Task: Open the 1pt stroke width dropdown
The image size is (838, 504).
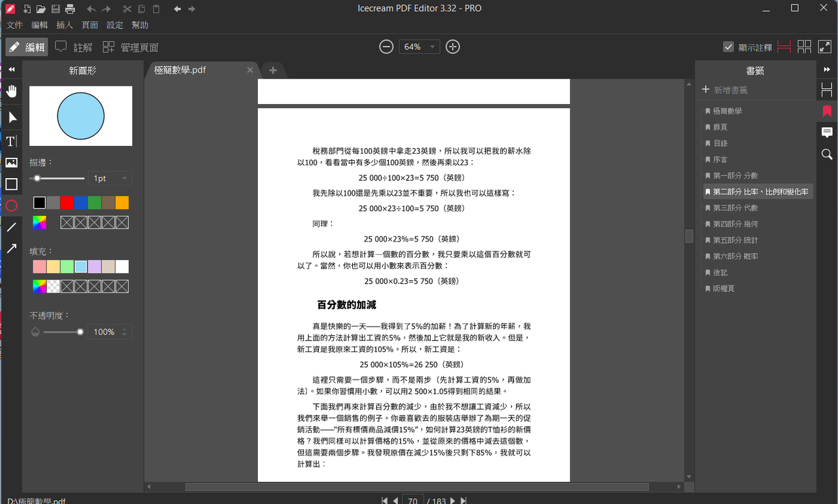Action: coord(110,178)
